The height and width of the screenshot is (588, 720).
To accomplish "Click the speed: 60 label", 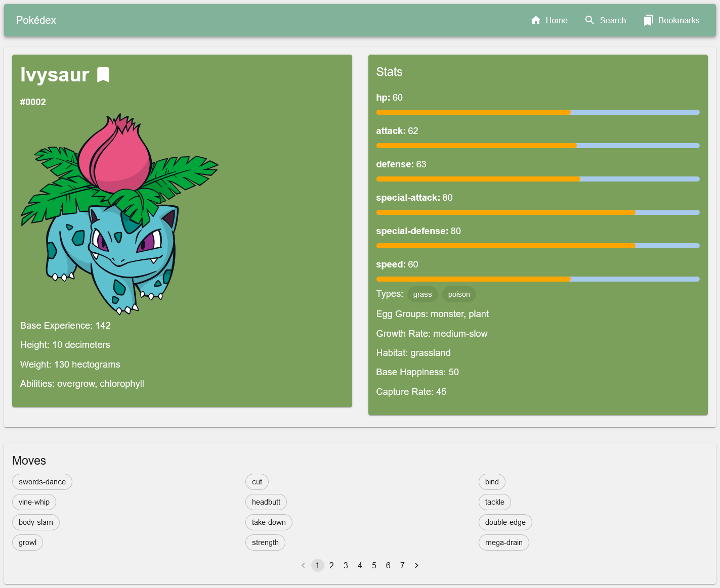I will pos(397,264).
